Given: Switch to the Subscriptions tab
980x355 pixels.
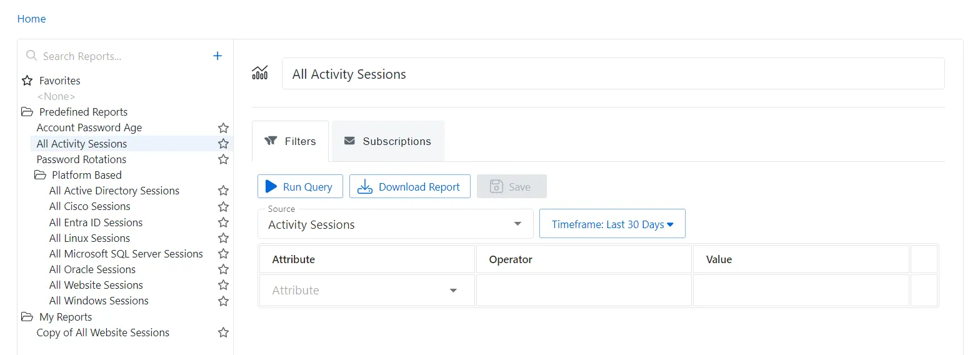Looking at the screenshot, I should tap(388, 141).
